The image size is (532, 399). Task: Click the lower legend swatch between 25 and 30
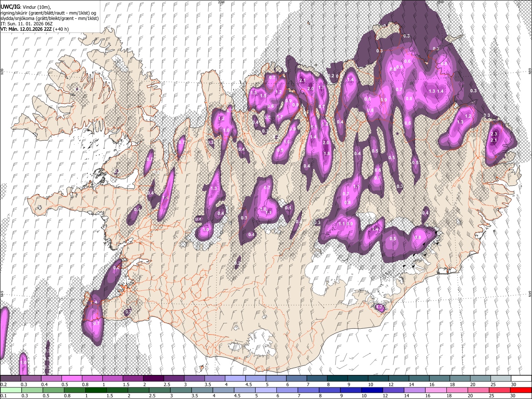(500, 390)
